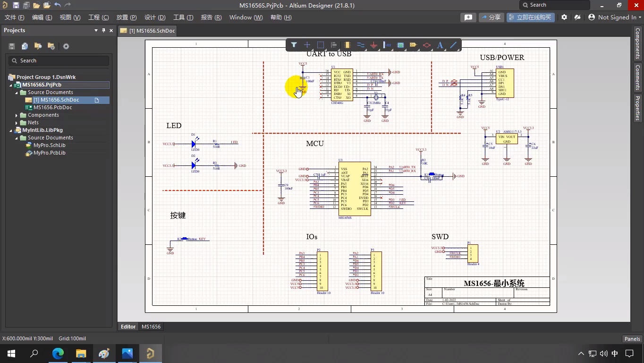Click the Net Label D1 tool

pos(414,45)
